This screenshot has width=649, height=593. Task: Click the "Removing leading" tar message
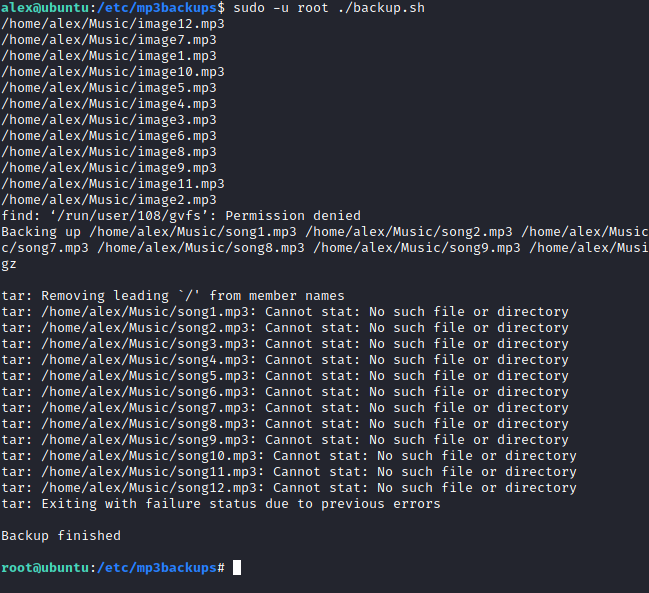point(172,295)
